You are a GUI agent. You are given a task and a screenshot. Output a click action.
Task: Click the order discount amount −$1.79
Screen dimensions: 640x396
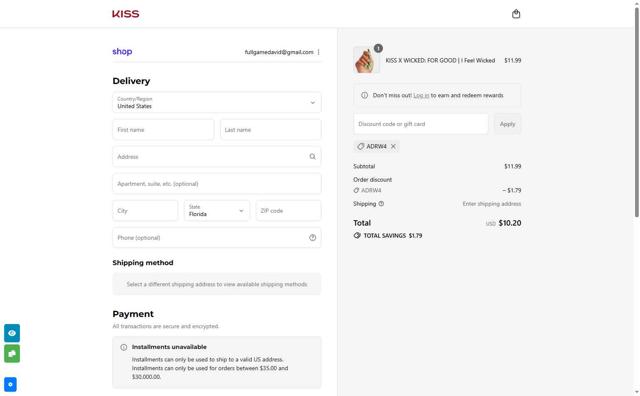511,190
